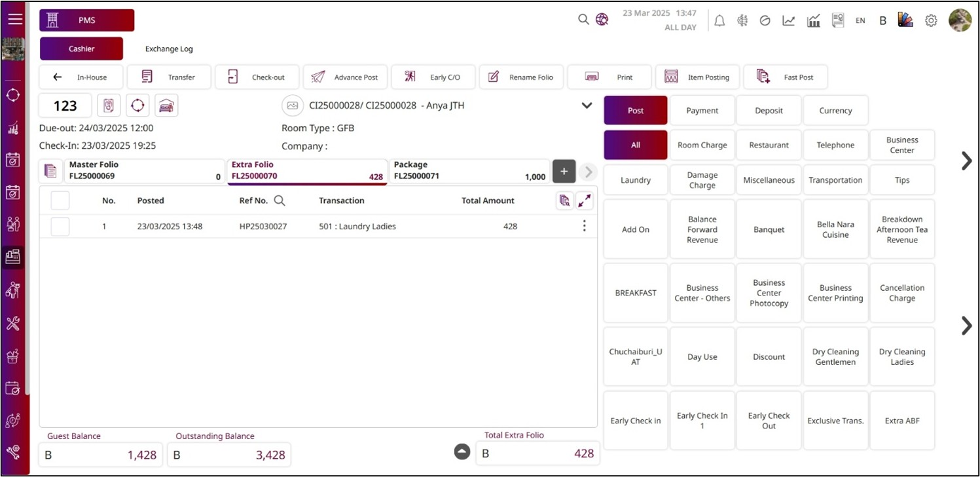Select the Payment tab
980x477 pixels.
(702, 111)
